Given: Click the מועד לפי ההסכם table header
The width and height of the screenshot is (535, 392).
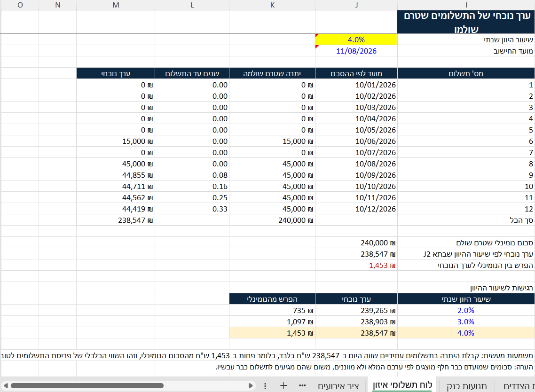Looking at the screenshot, I should coord(356,73).
